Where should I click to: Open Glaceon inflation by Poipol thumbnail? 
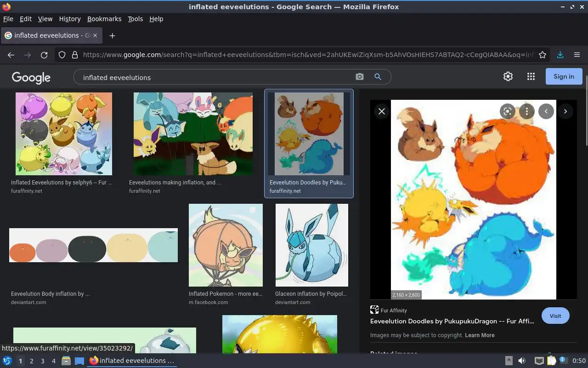[312, 245]
